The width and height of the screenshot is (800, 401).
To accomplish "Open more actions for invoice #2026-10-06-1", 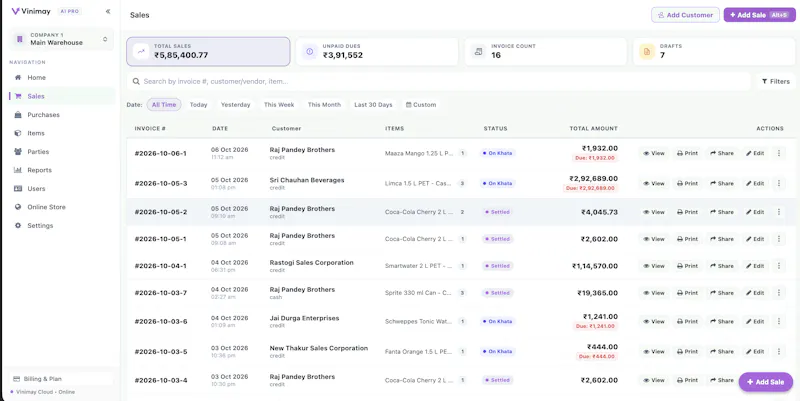I will click(x=779, y=153).
